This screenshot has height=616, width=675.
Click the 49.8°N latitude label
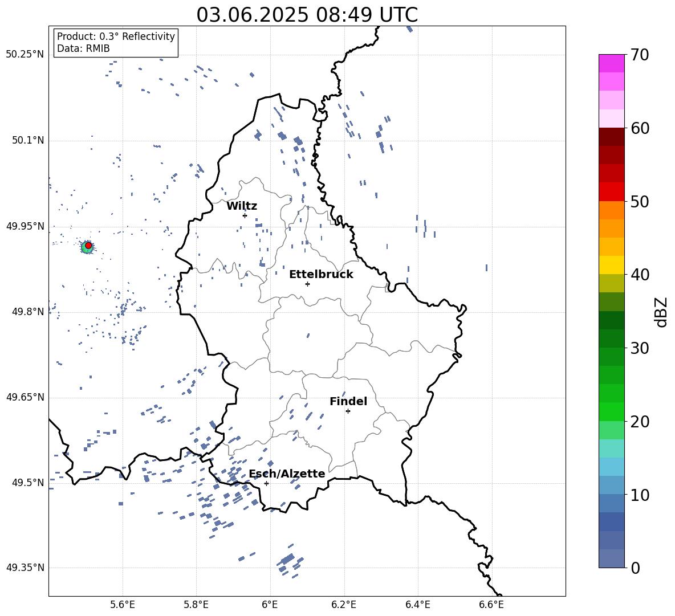click(28, 312)
